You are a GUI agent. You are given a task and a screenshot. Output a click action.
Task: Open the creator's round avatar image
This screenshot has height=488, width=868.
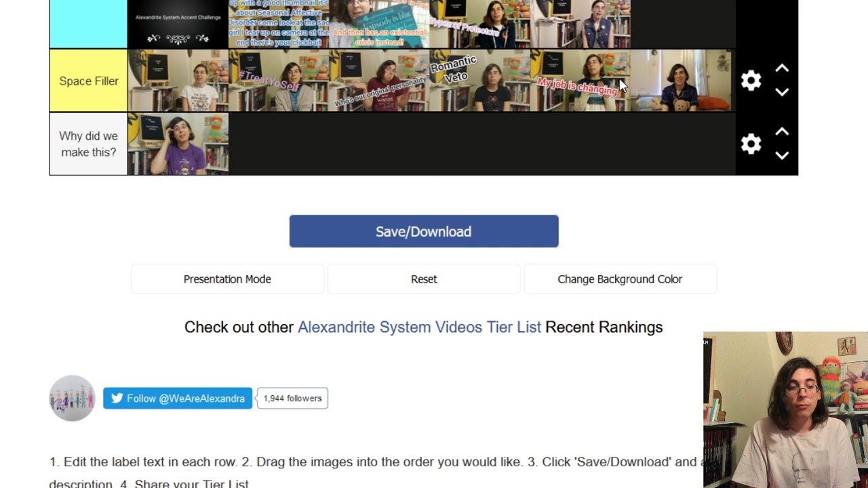click(72, 398)
